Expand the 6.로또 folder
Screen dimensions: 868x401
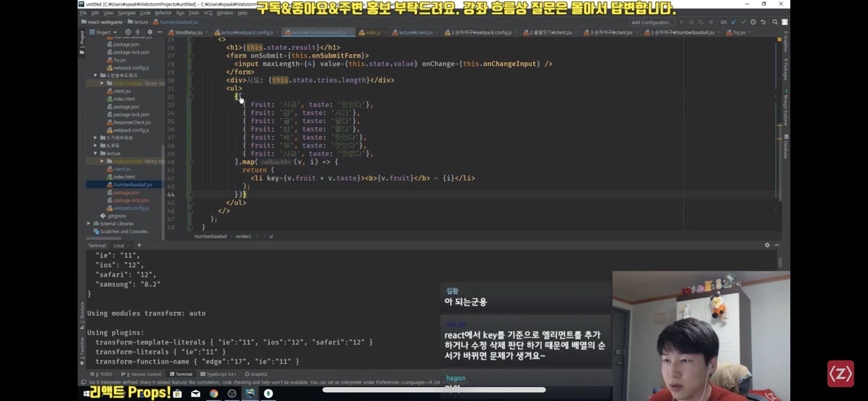(x=95, y=145)
